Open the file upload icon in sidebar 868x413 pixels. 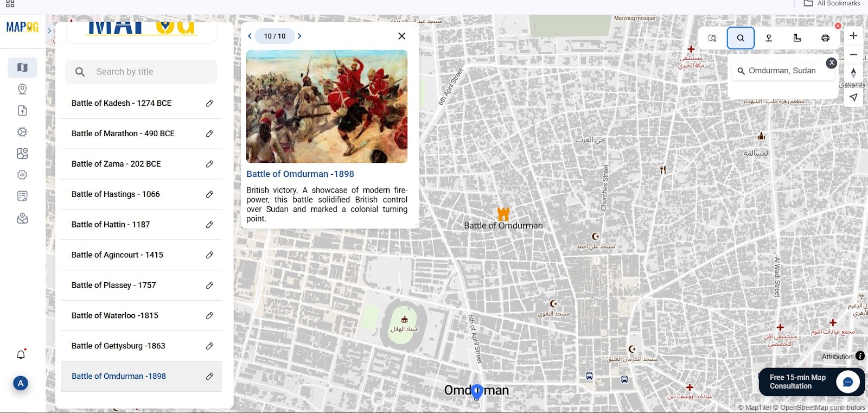pos(22,111)
